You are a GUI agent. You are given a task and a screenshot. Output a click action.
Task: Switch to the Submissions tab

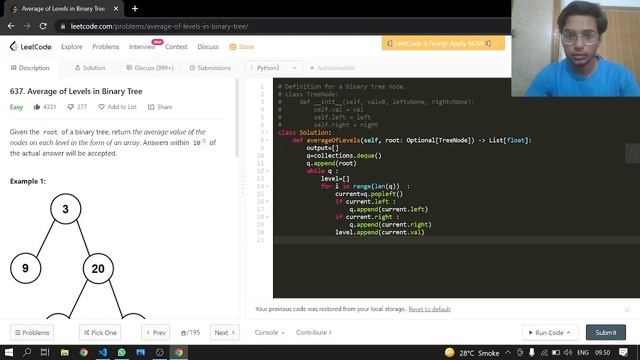(210, 68)
